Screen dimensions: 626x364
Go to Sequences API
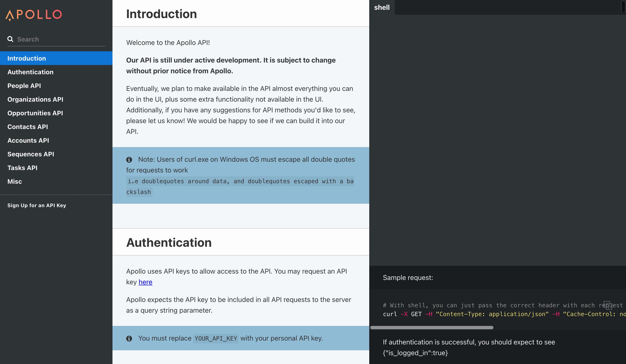pos(31,154)
